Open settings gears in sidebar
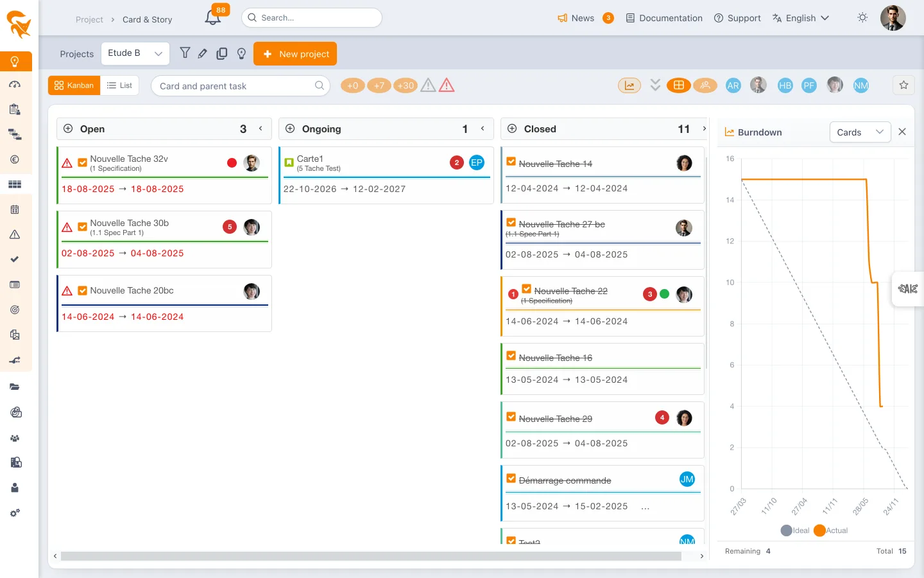Viewport: 924px width, 578px height. pyautogui.click(x=15, y=512)
